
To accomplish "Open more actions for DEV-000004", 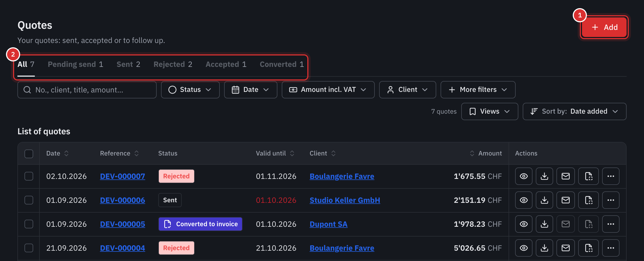I will click(611, 248).
